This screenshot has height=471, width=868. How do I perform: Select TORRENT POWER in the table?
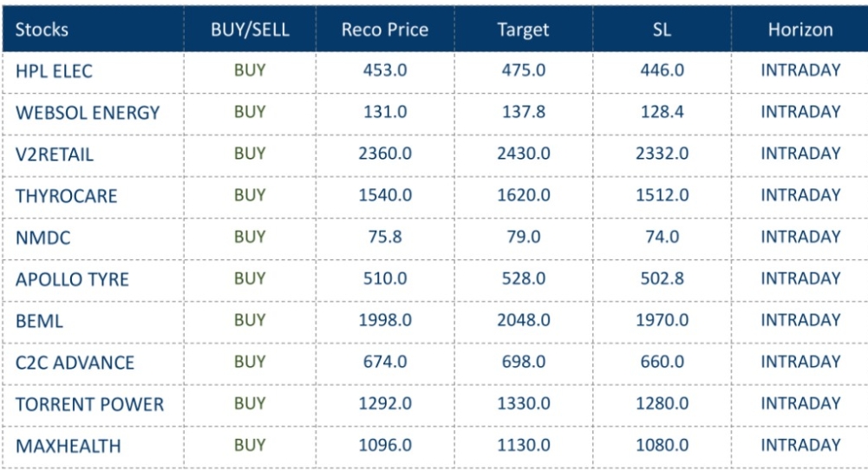click(x=89, y=404)
